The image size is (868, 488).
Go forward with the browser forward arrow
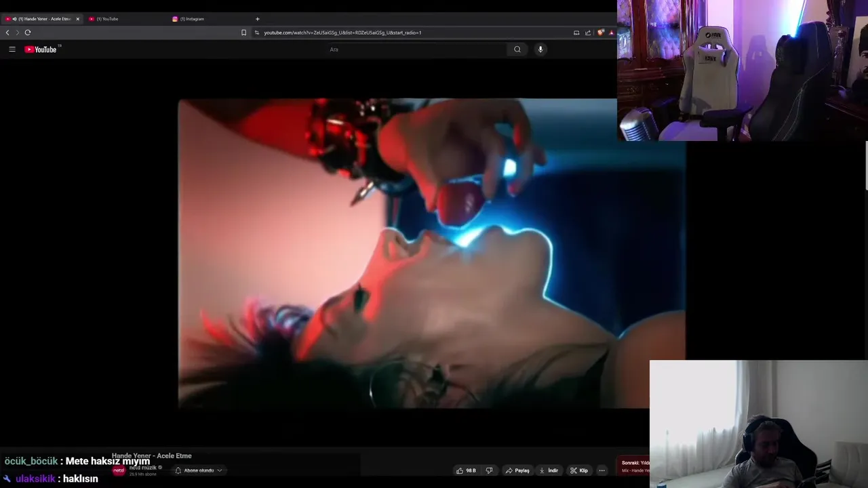(x=18, y=33)
